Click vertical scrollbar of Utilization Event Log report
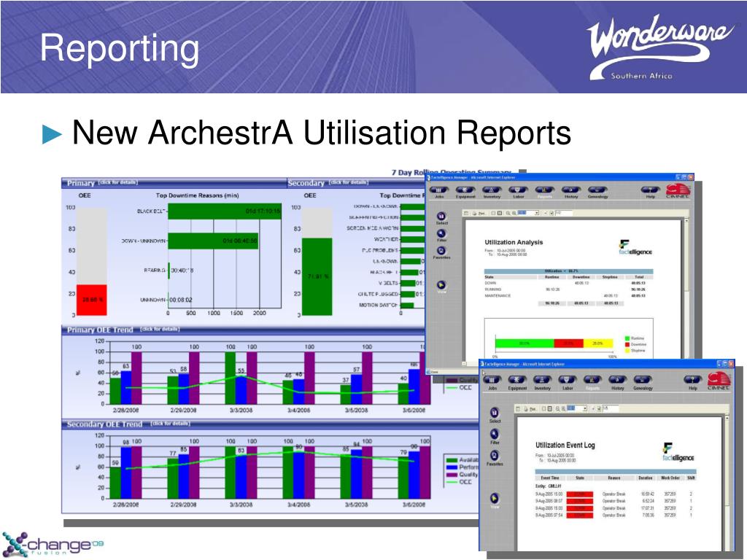747x560 pixels. 727,481
